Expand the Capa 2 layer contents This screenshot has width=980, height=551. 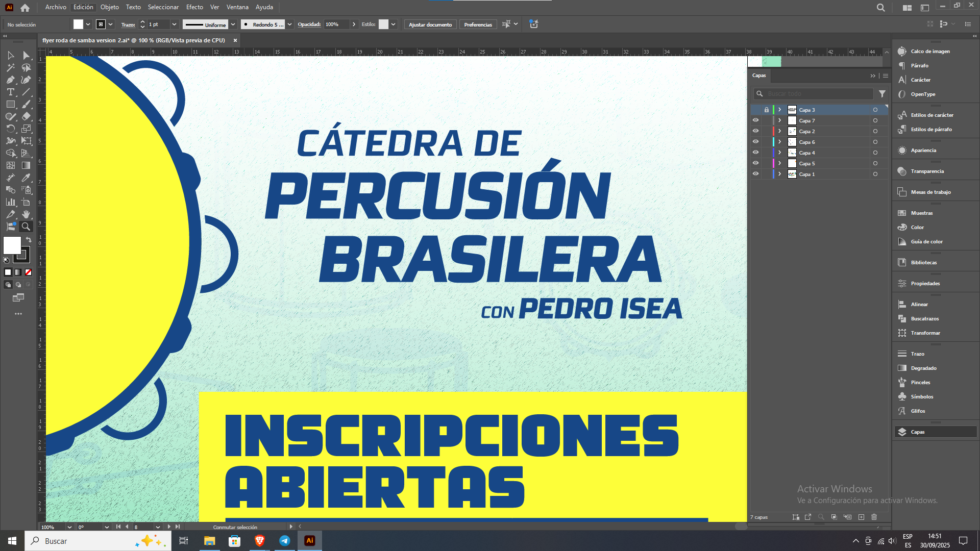pos(779,132)
